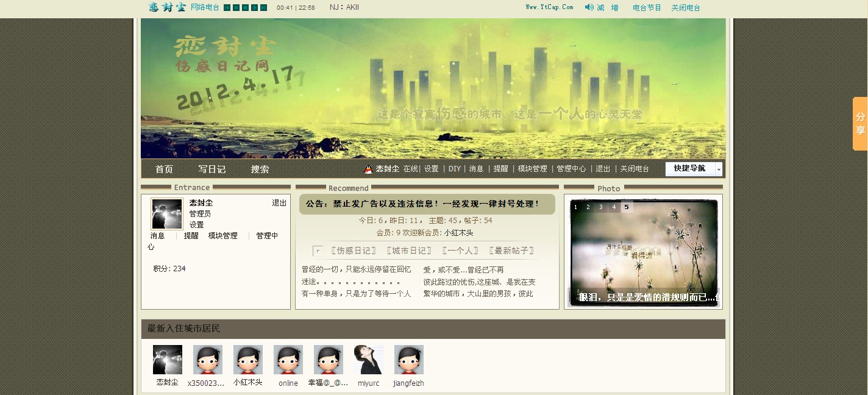Open the orange 分享 share tab
The height and width of the screenshot is (395, 868).
(x=860, y=124)
